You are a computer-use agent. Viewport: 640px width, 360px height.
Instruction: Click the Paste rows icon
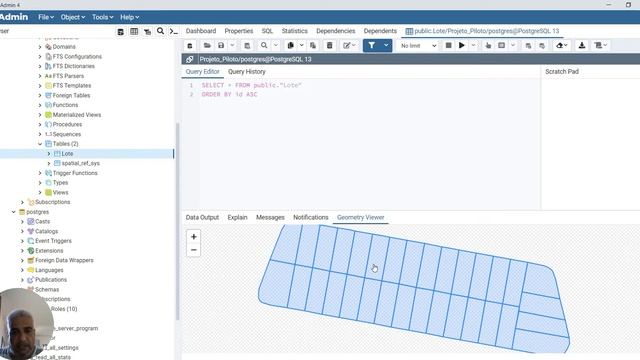pos(313,45)
